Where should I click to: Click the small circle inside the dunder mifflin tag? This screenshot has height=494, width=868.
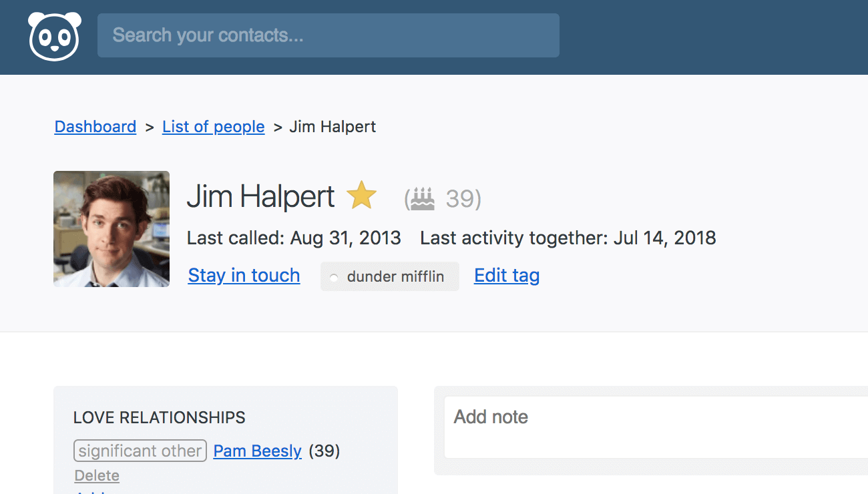[x=334, y=278]
